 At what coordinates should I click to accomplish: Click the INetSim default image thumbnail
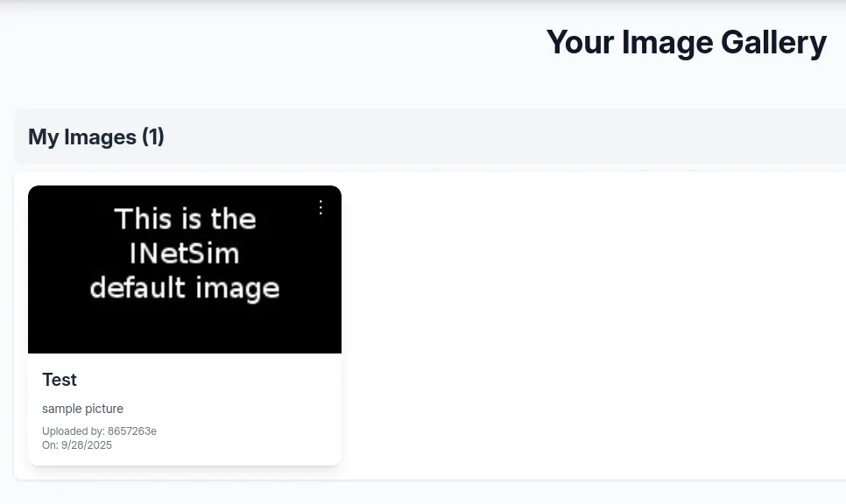pos(185,269)
